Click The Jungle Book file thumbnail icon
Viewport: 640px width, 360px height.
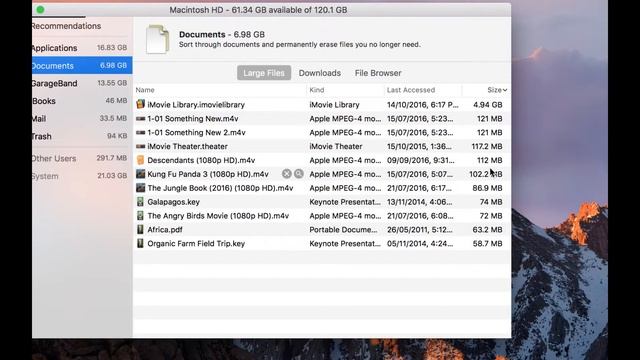click(x=140, y=188)
